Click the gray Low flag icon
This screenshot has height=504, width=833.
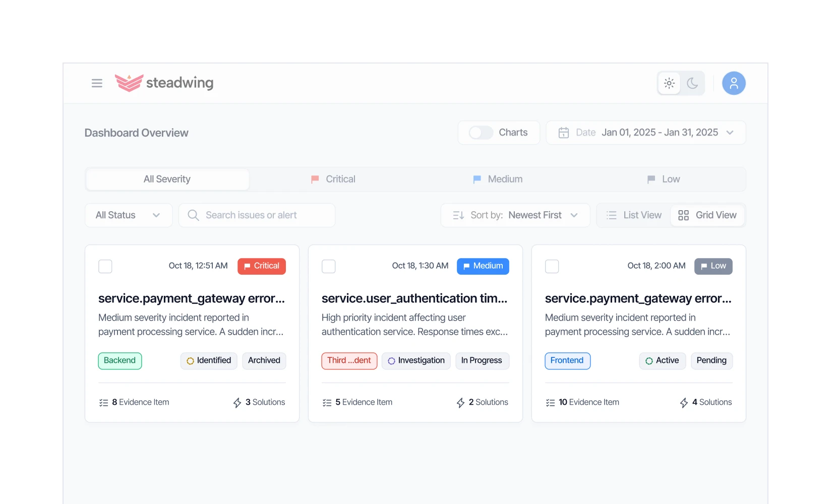651,179
